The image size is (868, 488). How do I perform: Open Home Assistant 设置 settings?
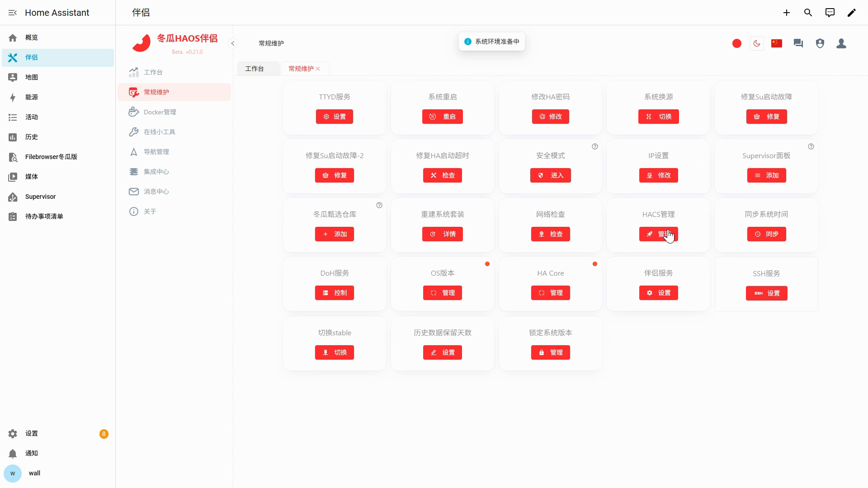[58, 434]
